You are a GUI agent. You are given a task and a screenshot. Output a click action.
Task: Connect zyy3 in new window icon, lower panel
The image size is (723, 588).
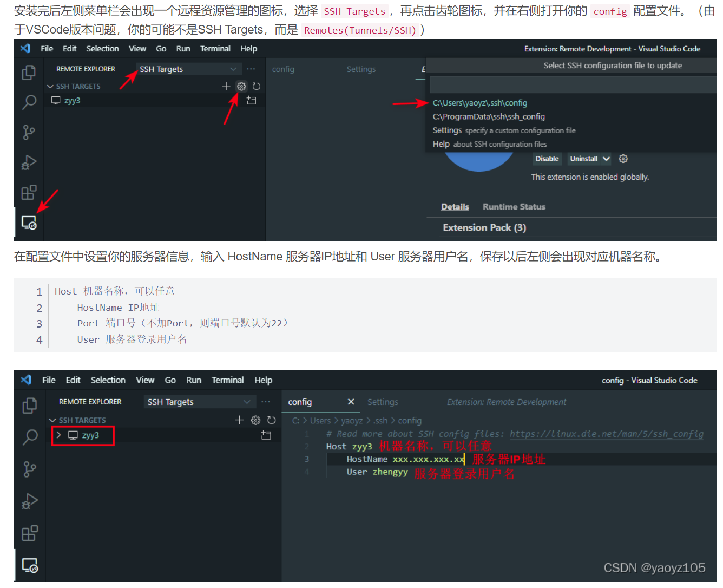pyautogui.click(x=266, y=435)
